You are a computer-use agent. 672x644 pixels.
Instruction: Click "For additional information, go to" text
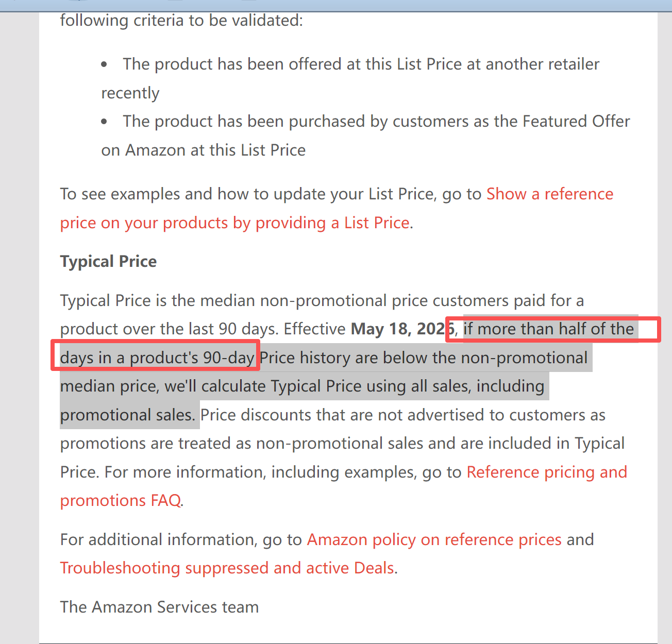click(x=180, y=540)
